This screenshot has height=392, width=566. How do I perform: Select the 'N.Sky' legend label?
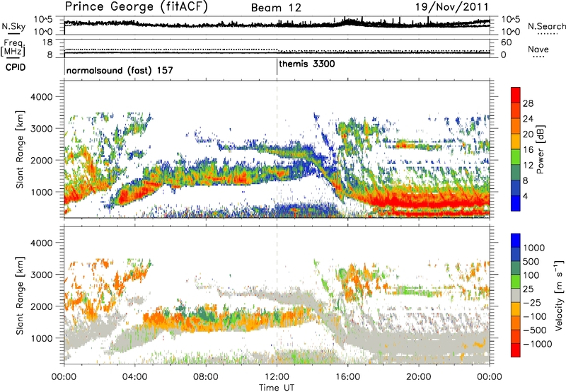click(13, 27)
